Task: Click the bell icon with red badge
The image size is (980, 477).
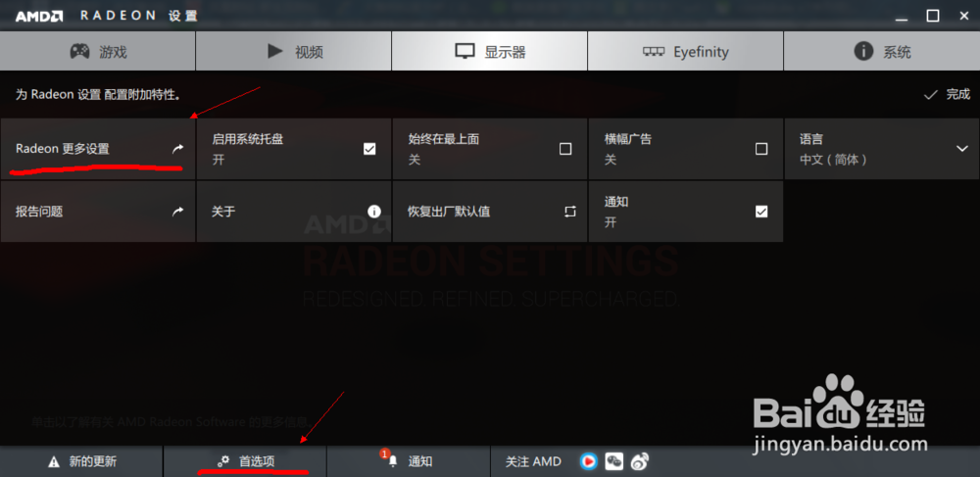Action: [391, 459]
